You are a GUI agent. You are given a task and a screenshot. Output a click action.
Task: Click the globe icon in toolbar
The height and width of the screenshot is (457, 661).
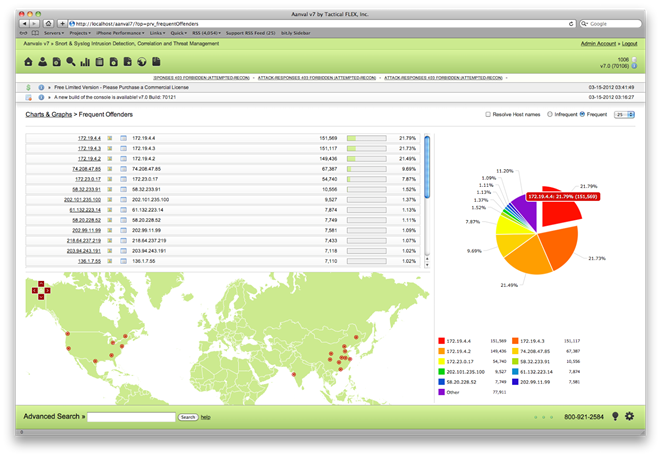pos(142,63)
